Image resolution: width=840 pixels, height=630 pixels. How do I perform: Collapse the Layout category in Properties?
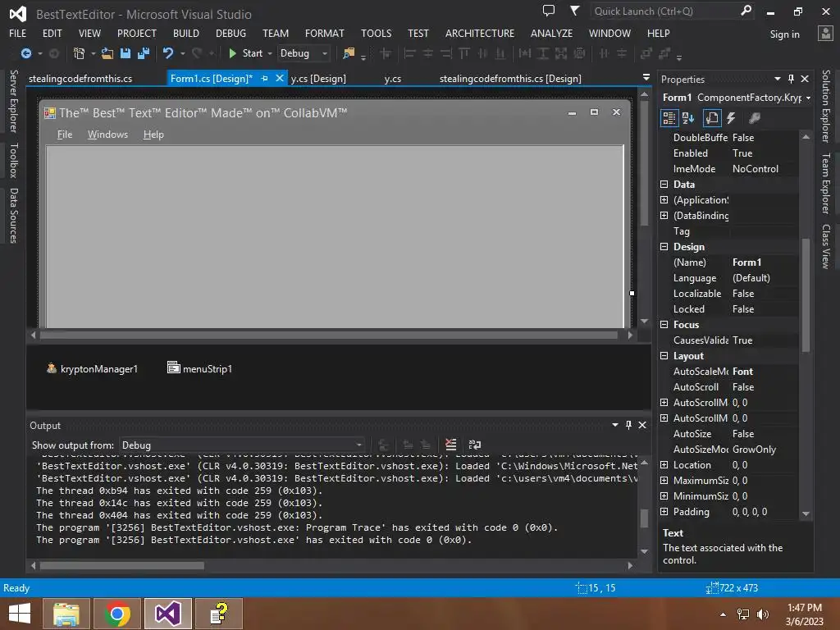click(x=664, y=356)
